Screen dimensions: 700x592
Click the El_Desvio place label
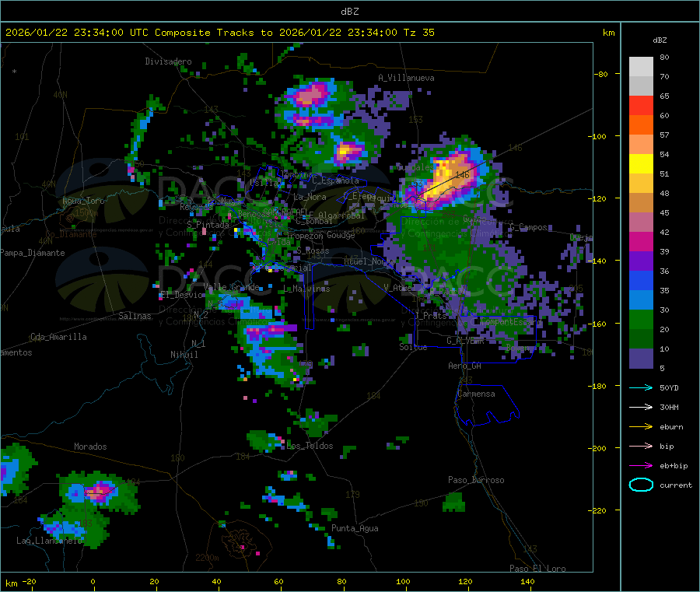(x=182, y=295)
